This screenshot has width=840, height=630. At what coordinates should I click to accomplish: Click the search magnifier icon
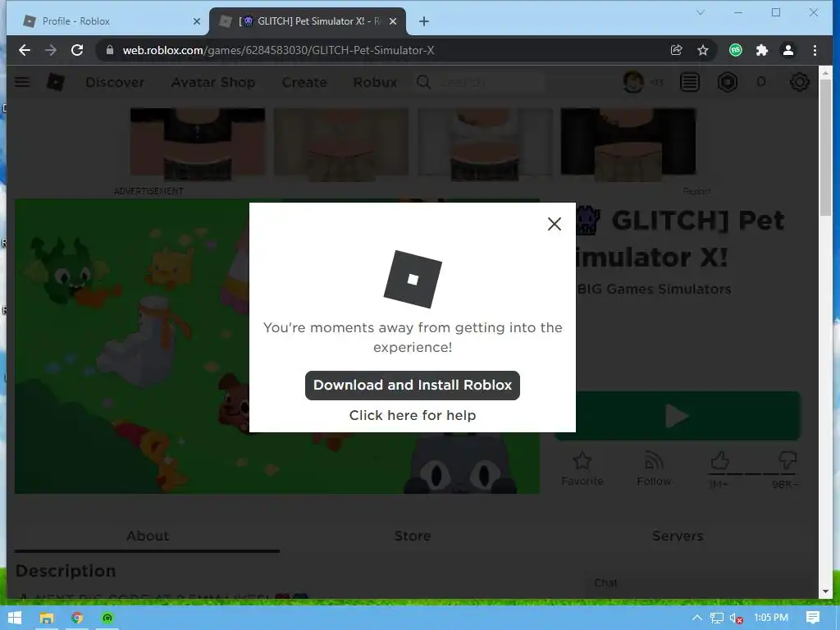pos(423,82)
